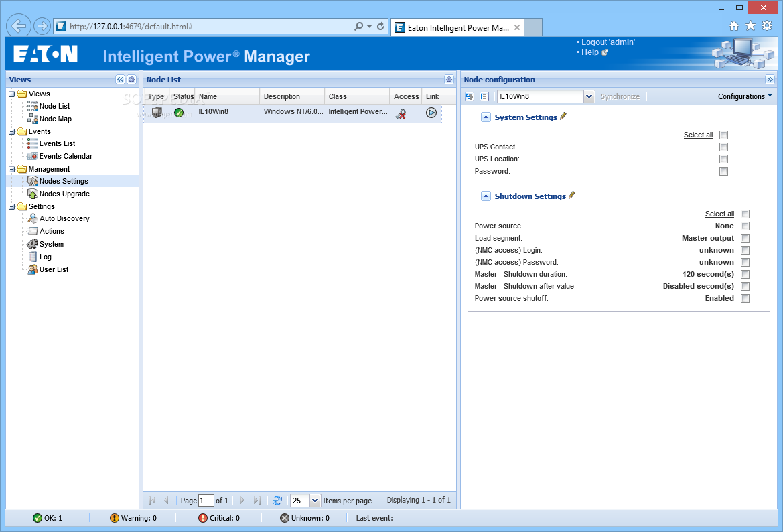Click the IE10Win8 node type icon
The image size is (783, 532).
point(157,113)
